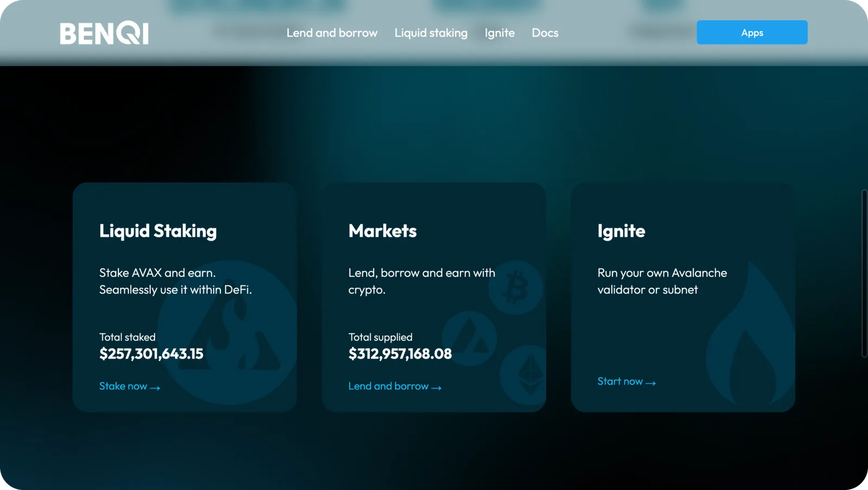Follow the Start now link
868x490 pixels.
click(627, 381)
